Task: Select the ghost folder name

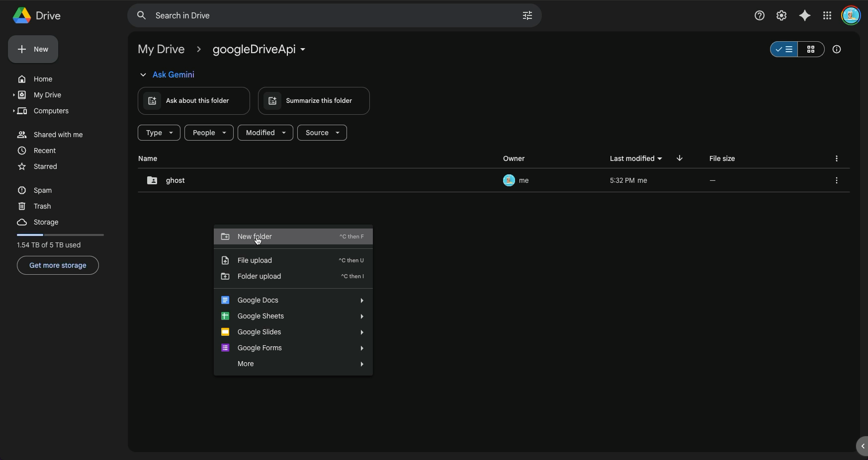Action: click(x=175, y=180)
